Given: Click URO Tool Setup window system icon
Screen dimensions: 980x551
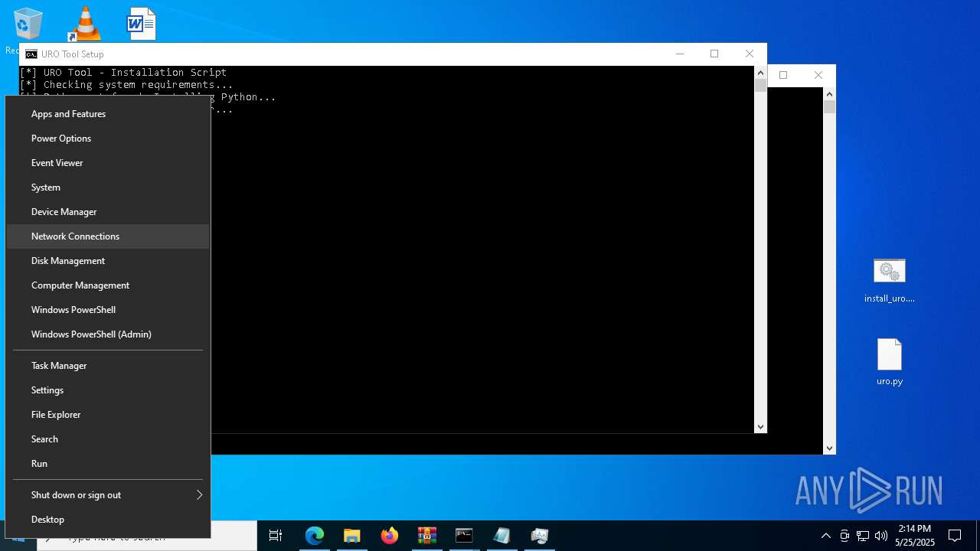Looking at the screenshot, I should (x=31, y=54).
